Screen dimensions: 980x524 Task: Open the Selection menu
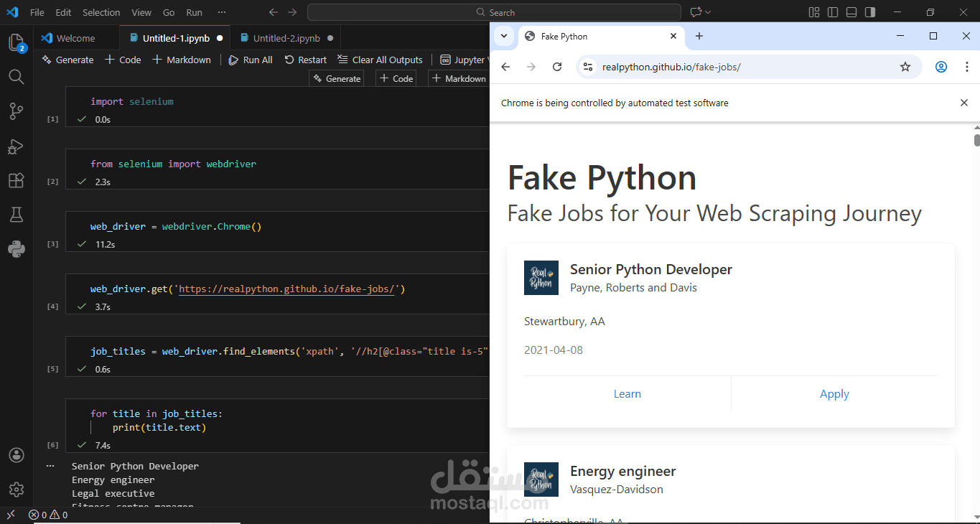click(101, 12)
